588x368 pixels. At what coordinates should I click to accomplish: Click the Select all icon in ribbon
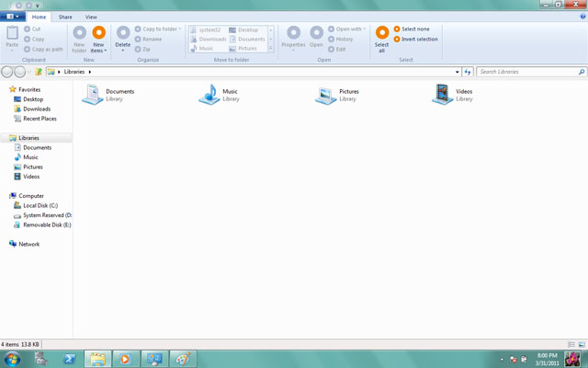pos(381,38)
